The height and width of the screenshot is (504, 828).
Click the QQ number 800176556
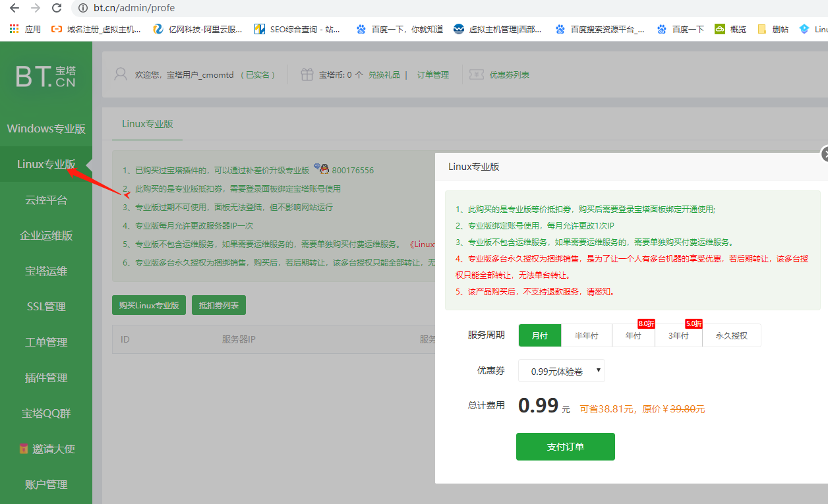click(353, 170)
